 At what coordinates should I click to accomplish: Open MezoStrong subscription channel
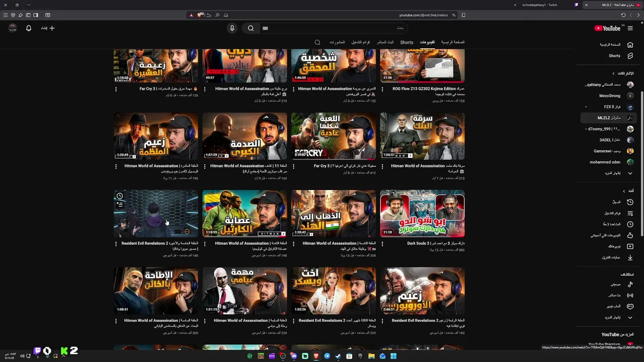click(609, 96)
